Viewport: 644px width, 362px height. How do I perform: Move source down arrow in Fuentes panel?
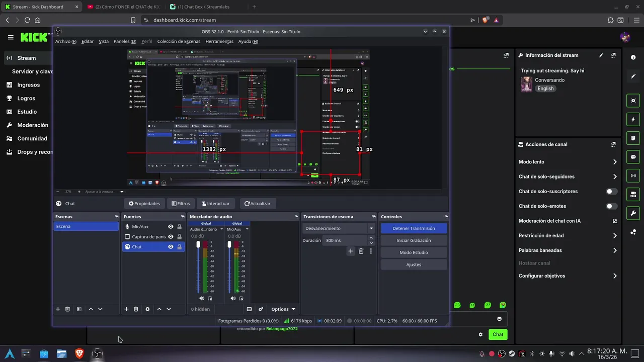tap(169, 309)
